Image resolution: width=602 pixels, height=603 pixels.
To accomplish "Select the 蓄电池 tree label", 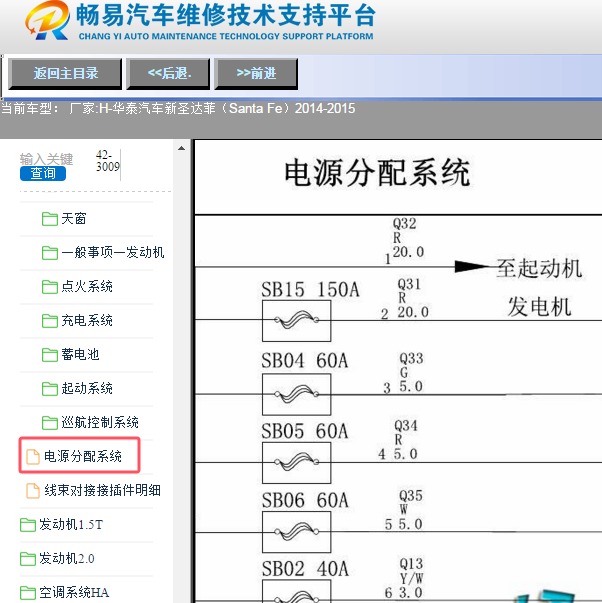I will click(80, 355).
